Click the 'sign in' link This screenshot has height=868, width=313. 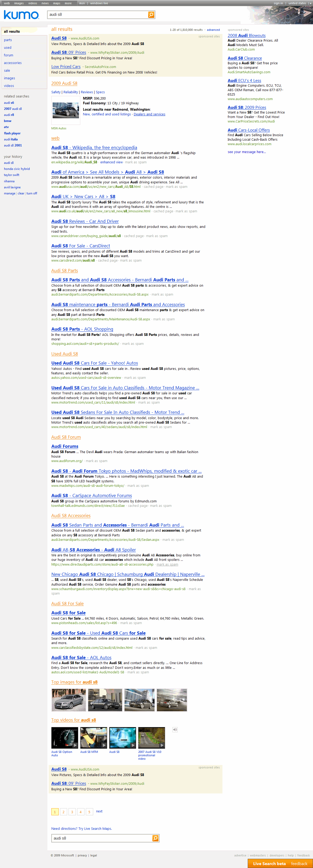(278, 3)
